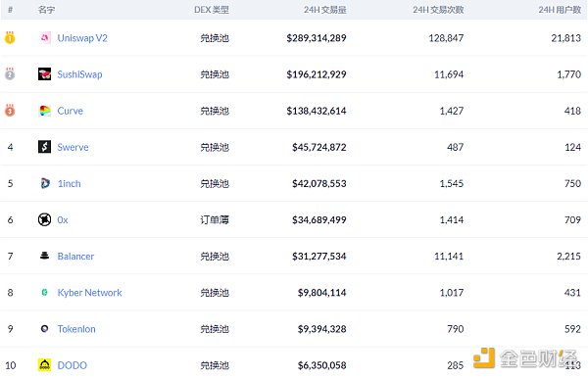
Task: Click the 1inch logo icon
Action: [45, 183]
